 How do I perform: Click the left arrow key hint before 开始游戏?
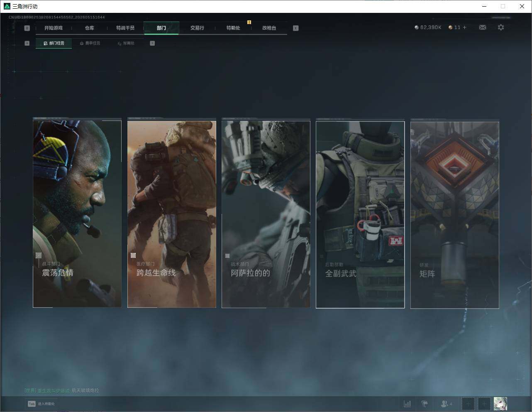[27, 28]
